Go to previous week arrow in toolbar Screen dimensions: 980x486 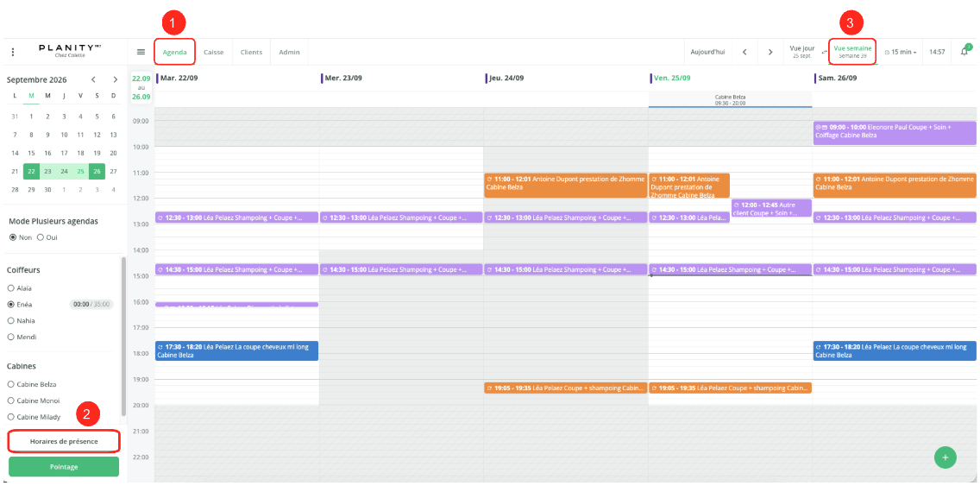click(744, 52)
